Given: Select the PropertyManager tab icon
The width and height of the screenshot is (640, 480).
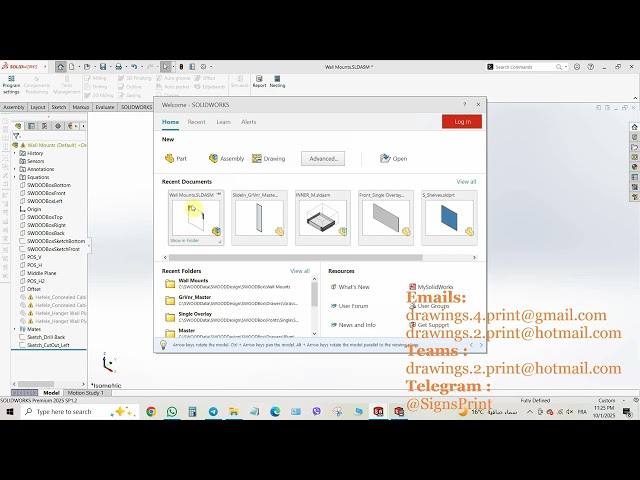Looking at the screenshot, I should (31, 126).
